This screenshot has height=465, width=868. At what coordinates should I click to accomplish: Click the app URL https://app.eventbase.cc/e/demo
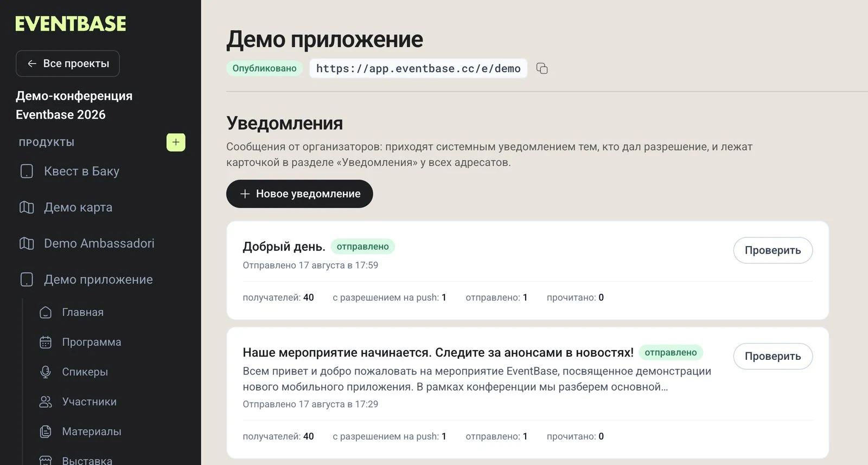pyautogui.click(x=418, y=68)
